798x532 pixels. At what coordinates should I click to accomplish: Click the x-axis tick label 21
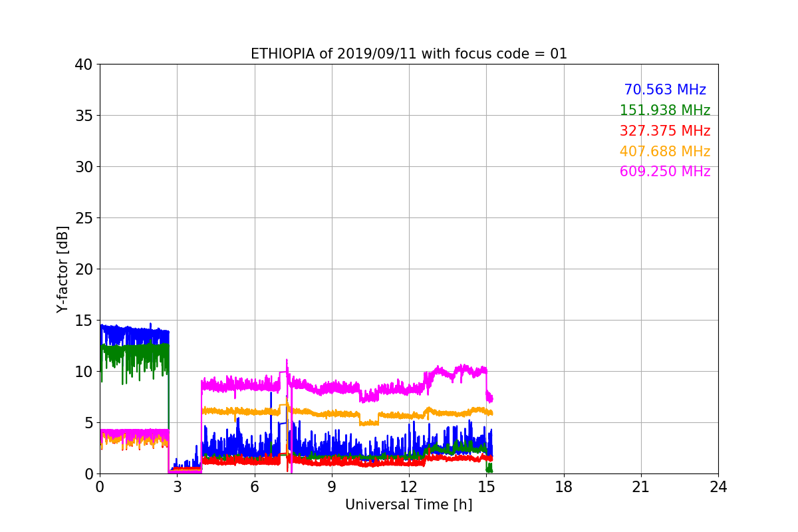pyautogui.click(x=641, y=487)
